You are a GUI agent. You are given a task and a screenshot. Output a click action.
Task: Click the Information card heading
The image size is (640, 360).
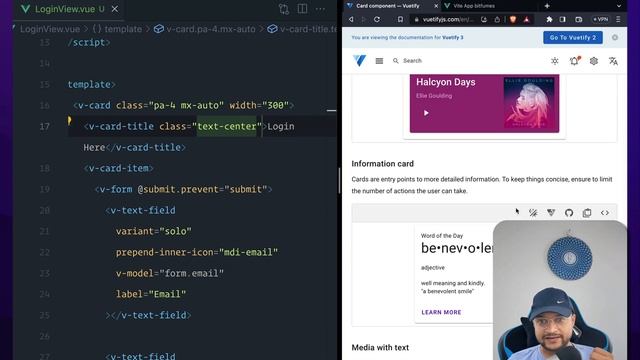[382, 164]
